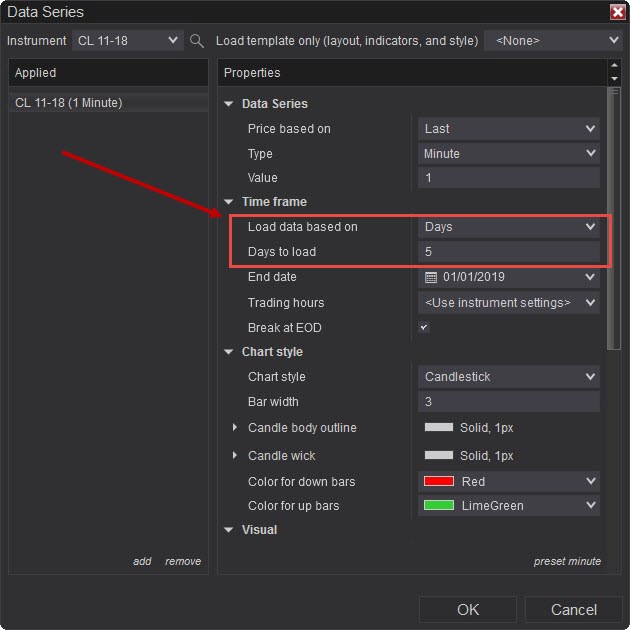Image resolution: width=630 pixels, height=630 pixels.
Task: Click the Properties panel header
Action: pos(412,73)
